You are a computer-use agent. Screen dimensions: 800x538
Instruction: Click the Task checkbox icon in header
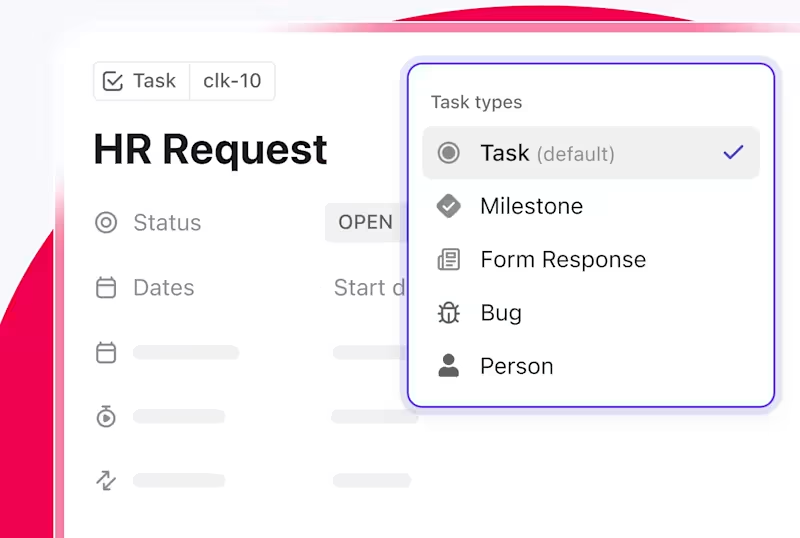(114, 81)
